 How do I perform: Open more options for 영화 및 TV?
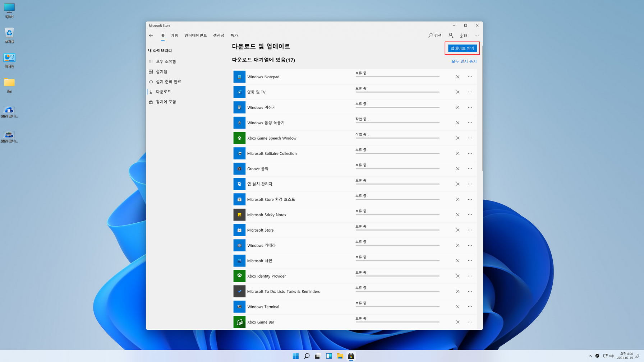[470, 92]
